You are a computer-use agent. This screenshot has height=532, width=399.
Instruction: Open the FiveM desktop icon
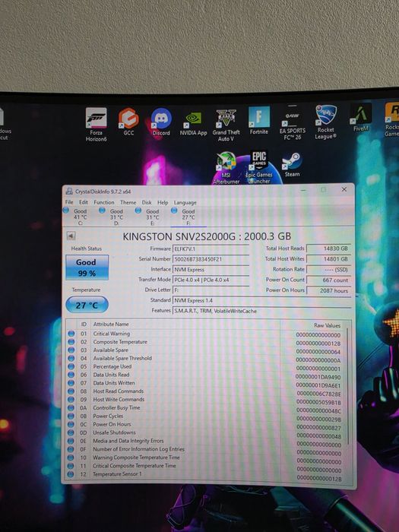point(361,117)
